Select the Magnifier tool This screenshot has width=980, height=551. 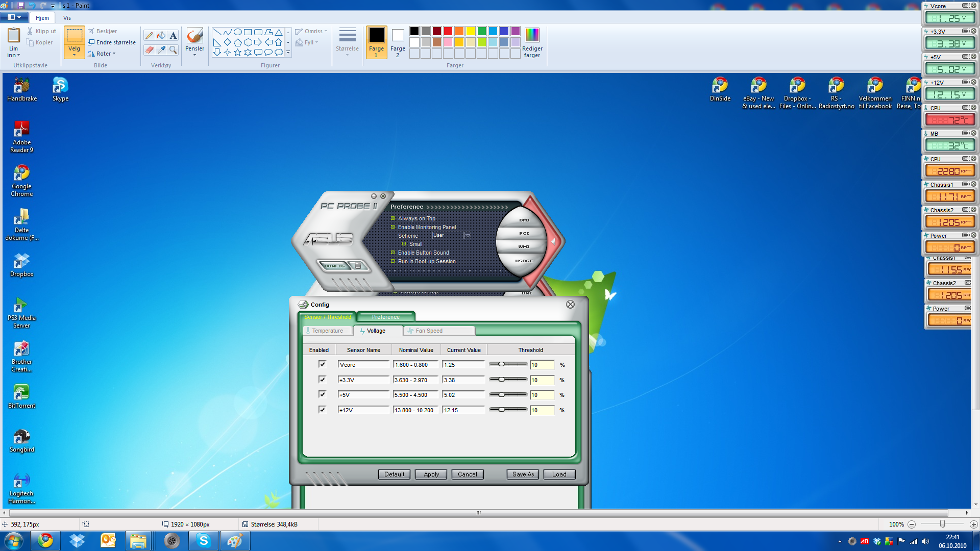point(174,49)
